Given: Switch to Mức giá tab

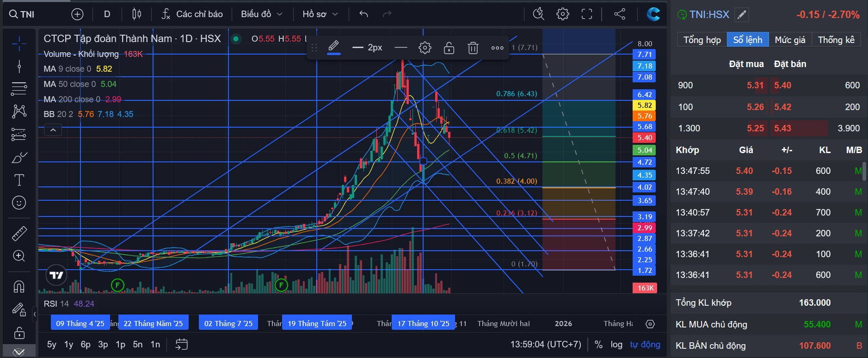Looking at the screenshot, I should 790,40.
